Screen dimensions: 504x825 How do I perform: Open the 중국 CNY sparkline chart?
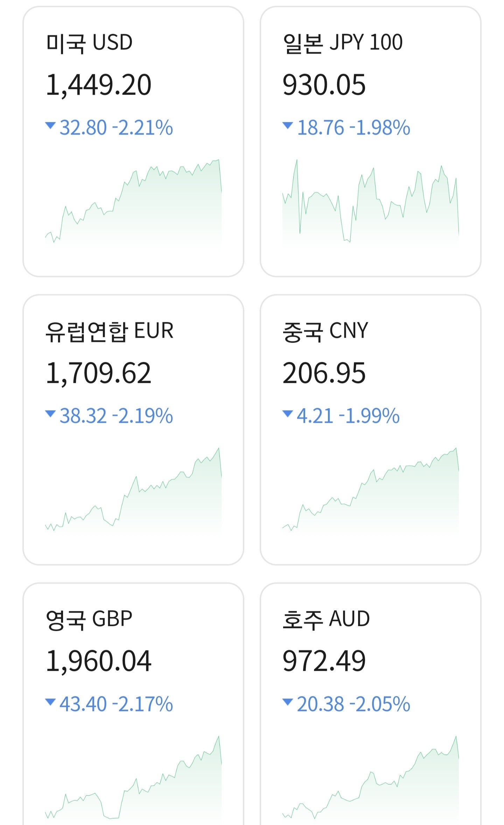(370, 490)
